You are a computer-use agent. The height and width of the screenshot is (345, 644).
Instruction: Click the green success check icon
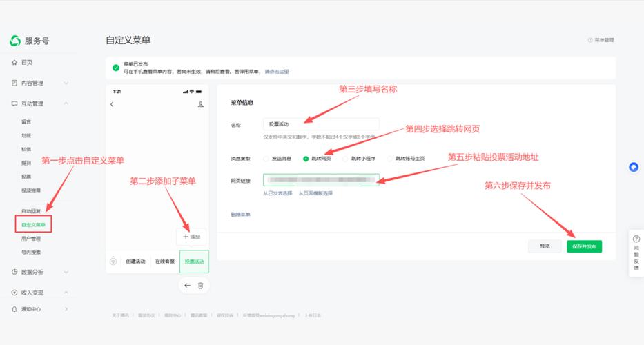click(x=116, y=68)
